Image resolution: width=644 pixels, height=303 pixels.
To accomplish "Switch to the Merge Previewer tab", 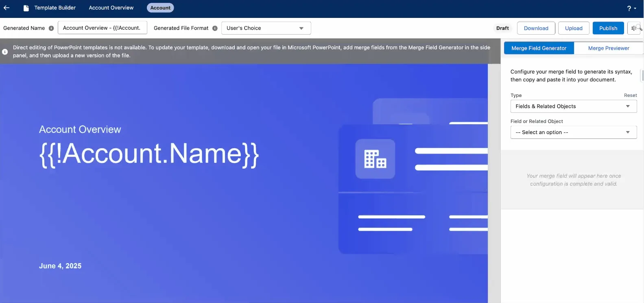I will 609,48.
